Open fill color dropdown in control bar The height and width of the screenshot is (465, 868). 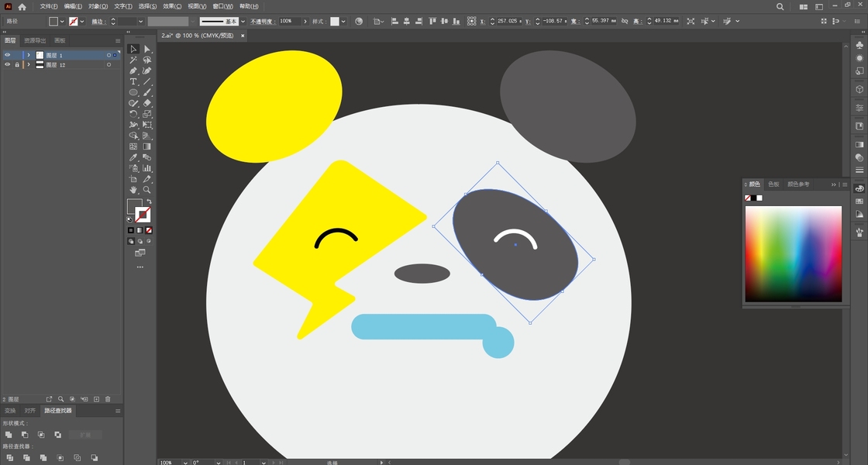point(62,22)
